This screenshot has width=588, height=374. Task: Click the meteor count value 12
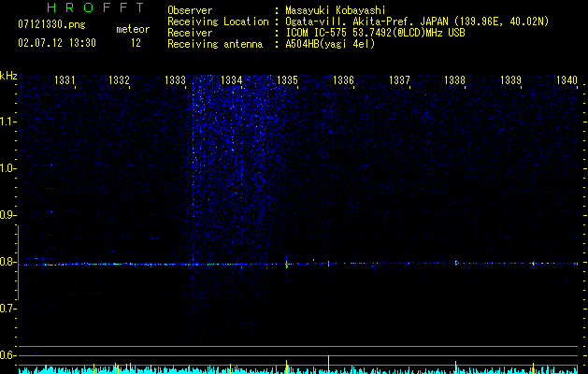click(136, 43)
